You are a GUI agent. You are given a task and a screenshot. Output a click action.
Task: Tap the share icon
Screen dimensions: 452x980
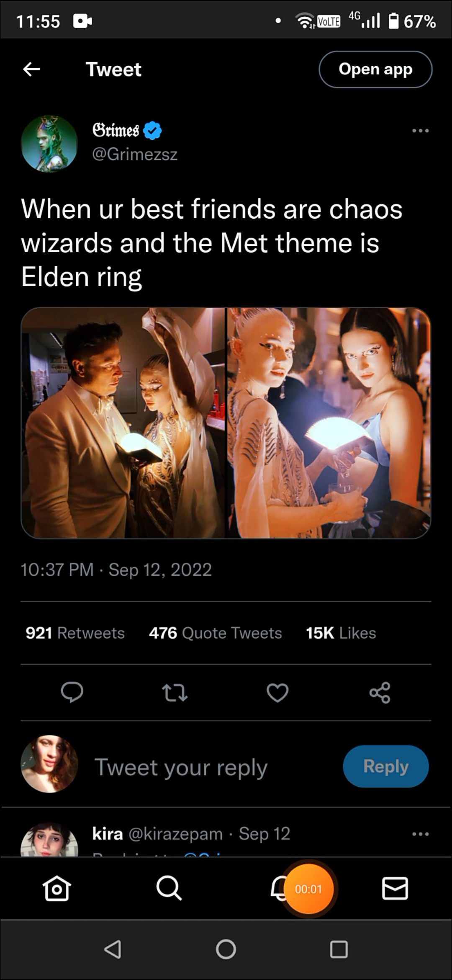pyautogui.click(x=380, y=692)
